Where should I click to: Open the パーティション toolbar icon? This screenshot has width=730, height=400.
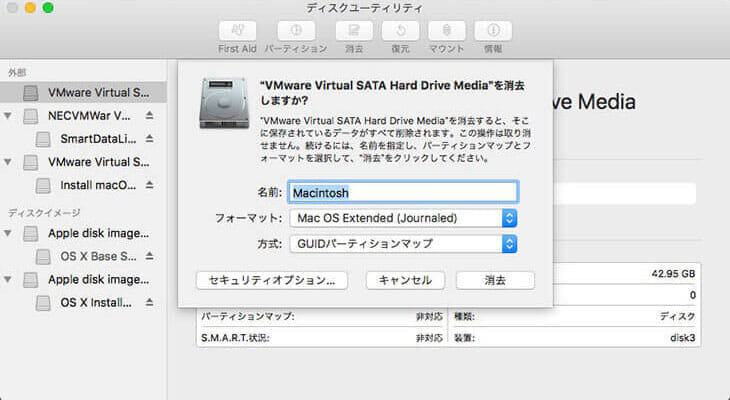(296, 31)
